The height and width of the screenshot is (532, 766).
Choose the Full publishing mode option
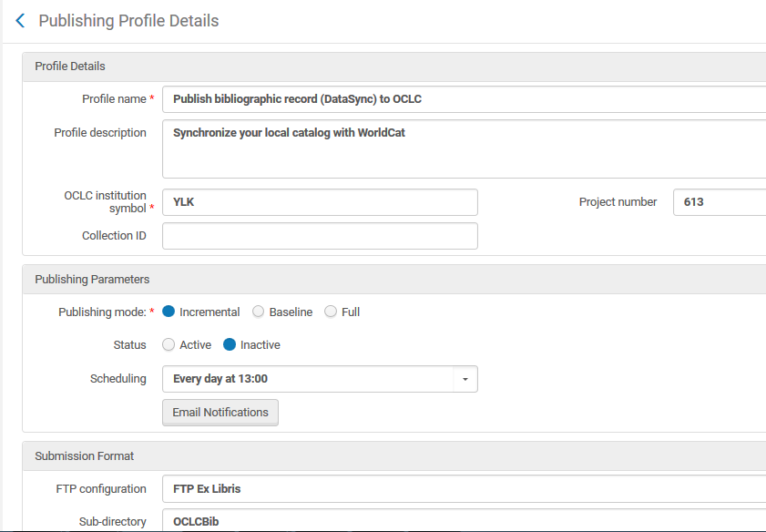coord(331,312)
